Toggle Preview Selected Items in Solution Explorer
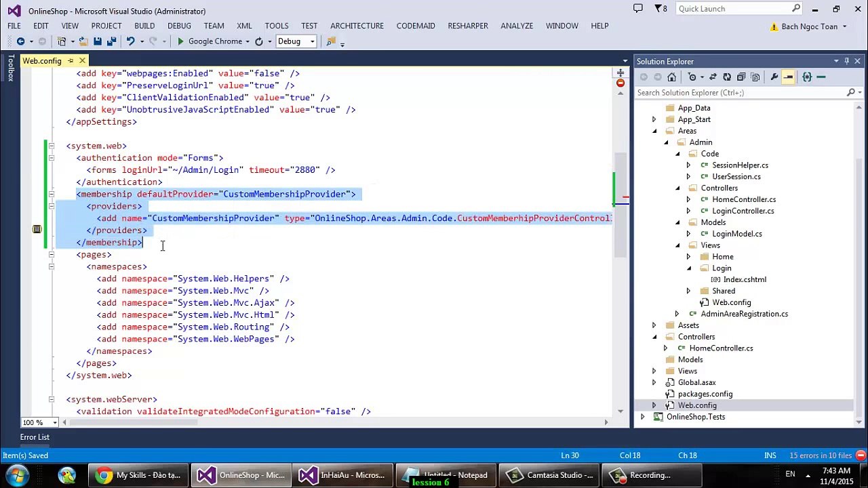 pyautogui.click(x=788, y=77)
